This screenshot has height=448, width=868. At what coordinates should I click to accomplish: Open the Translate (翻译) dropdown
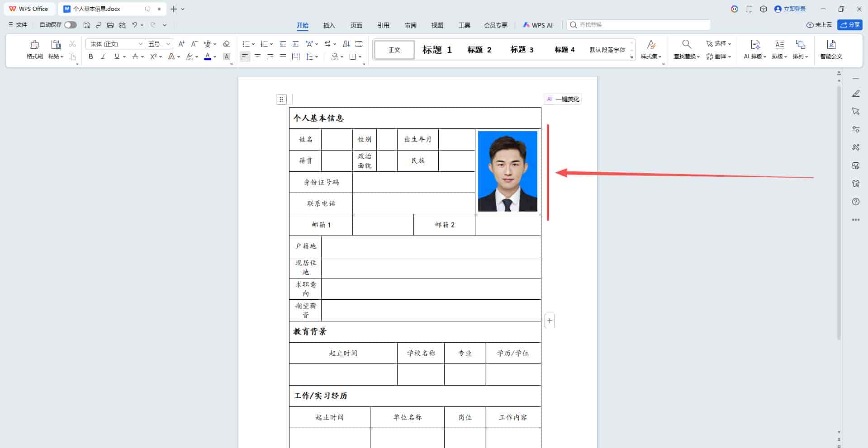pos(719,57)
